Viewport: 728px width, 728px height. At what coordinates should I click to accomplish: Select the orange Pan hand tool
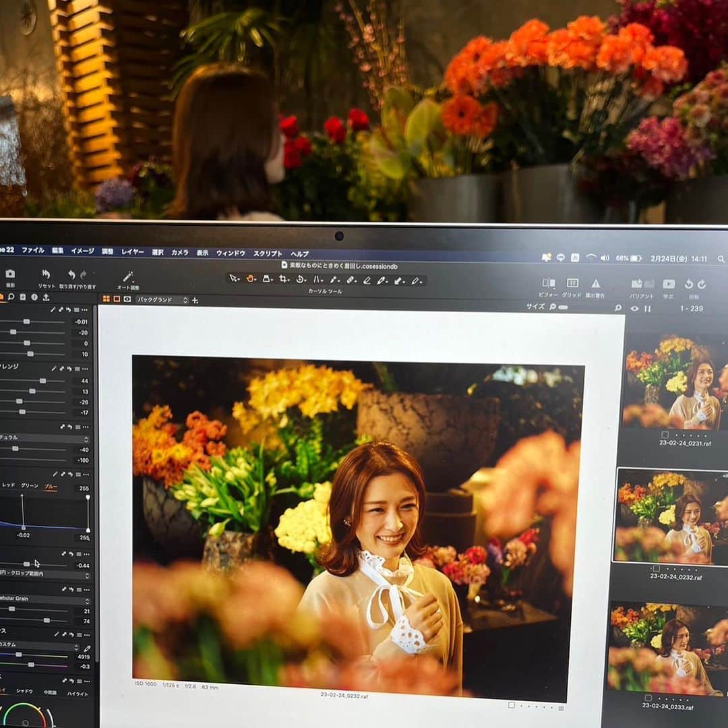[x=251, y=278]
